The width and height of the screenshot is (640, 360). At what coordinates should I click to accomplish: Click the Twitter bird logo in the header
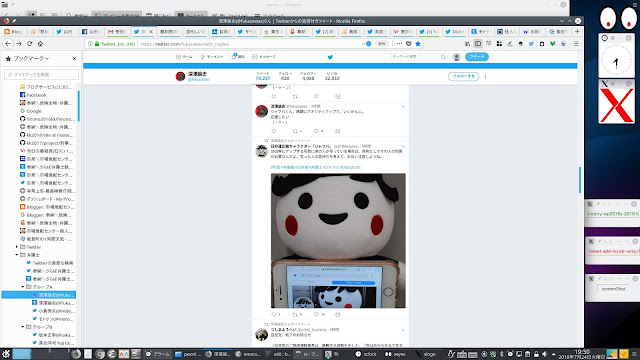(x=330, y=57)
